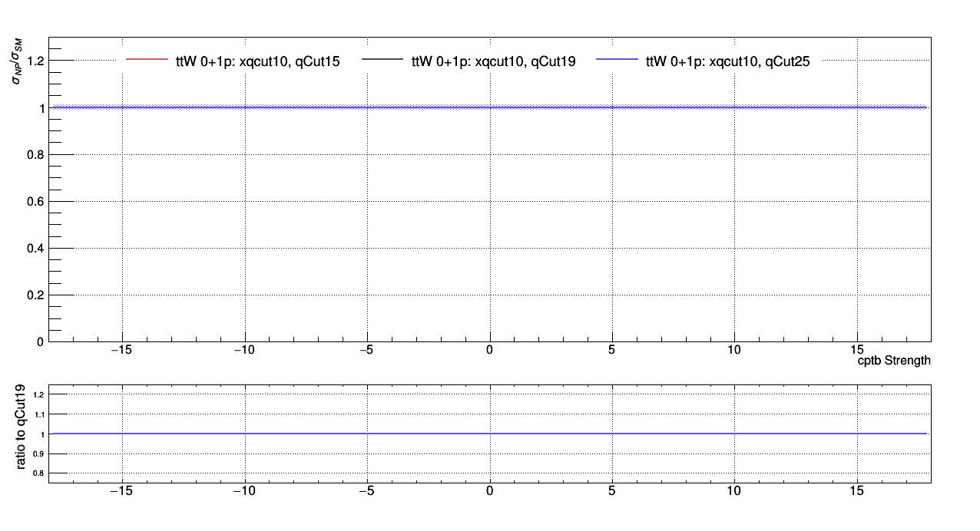Click upper plot y-axis label '0.6'
Image resolution: width=980 pixels, height=531 pixels.
pos(34,202)
